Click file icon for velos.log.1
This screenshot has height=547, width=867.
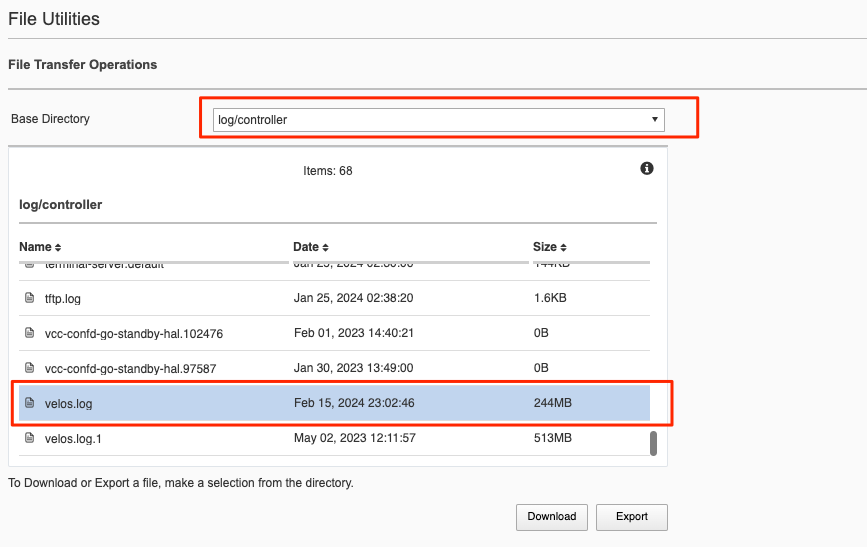click(30, 438)
